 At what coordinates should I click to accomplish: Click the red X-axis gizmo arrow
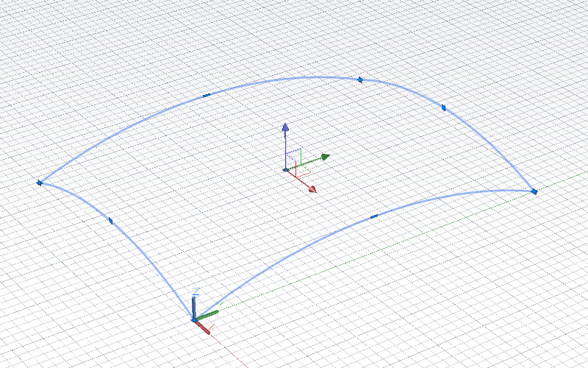(312, 189)
